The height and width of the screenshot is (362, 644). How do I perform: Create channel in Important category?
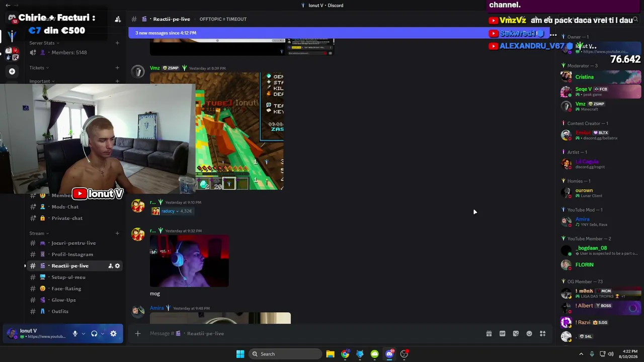(x=117, y=81)
